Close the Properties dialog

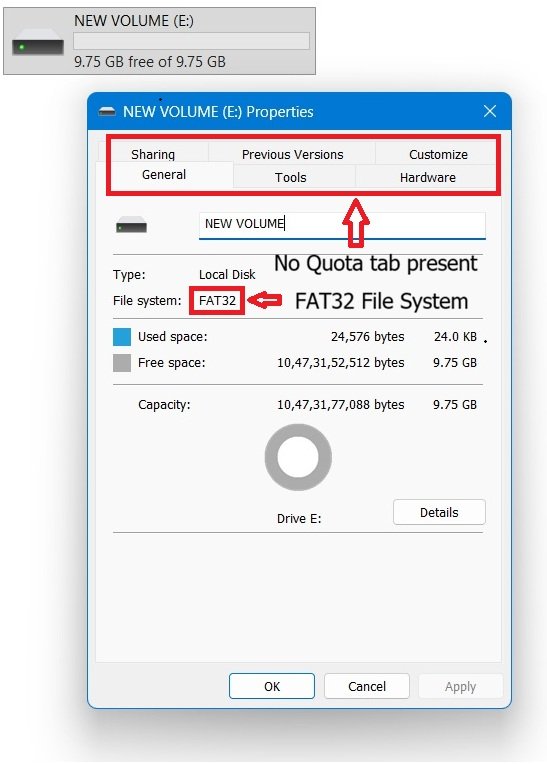(x=490, y=111)
